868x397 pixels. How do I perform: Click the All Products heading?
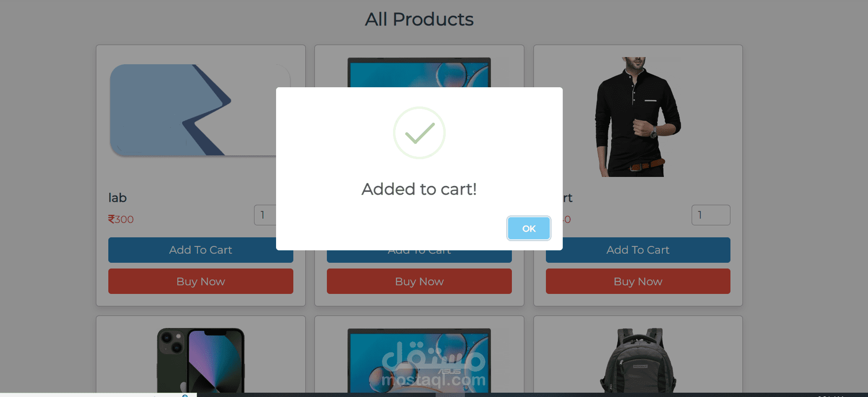point(419,20)
